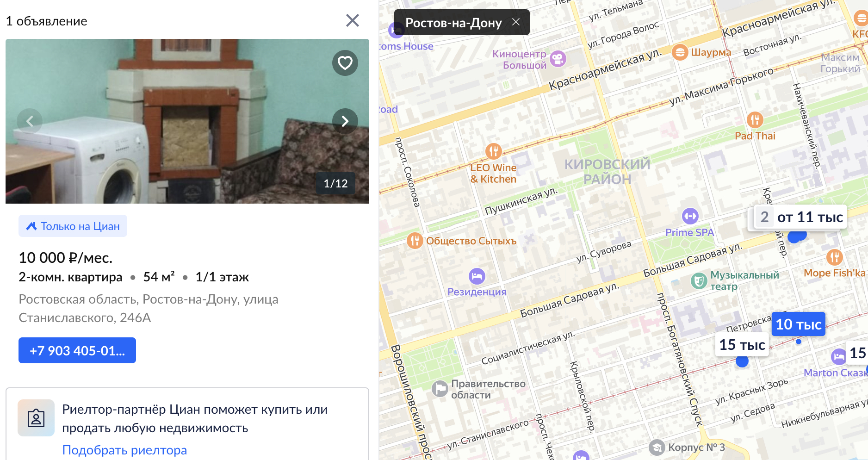Click the Музыкальный театр theater icon
This screenshot has width=868, height=460.
[699, 280]
